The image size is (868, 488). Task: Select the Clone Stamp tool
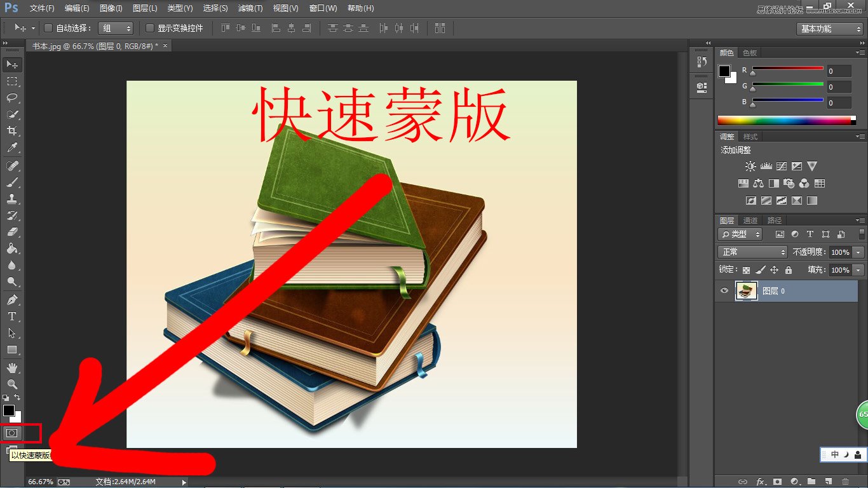[x=12, y=199]
